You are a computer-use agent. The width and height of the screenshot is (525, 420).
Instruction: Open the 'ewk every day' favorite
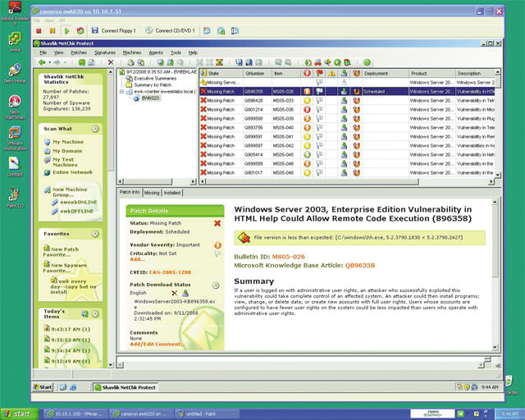(x=73, y=286)
